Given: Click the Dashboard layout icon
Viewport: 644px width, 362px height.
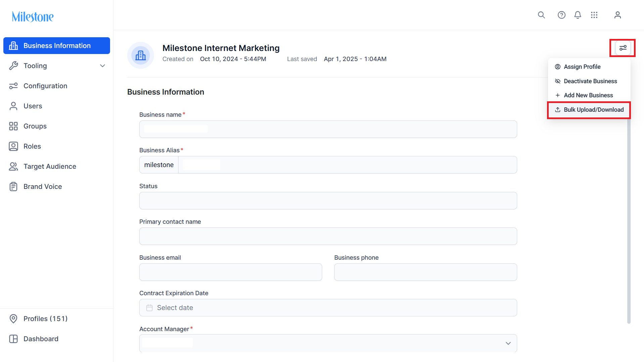Looking at the screenshot, I should point(13,339).
